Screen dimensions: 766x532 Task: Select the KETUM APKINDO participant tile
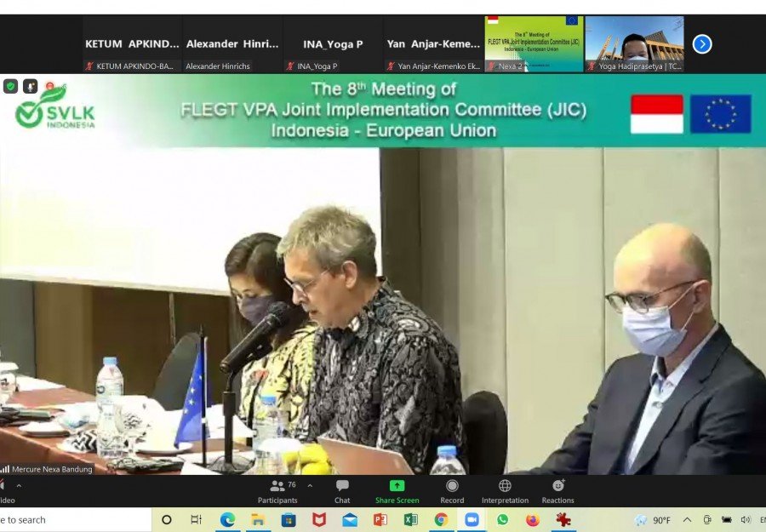click(132, 44)
